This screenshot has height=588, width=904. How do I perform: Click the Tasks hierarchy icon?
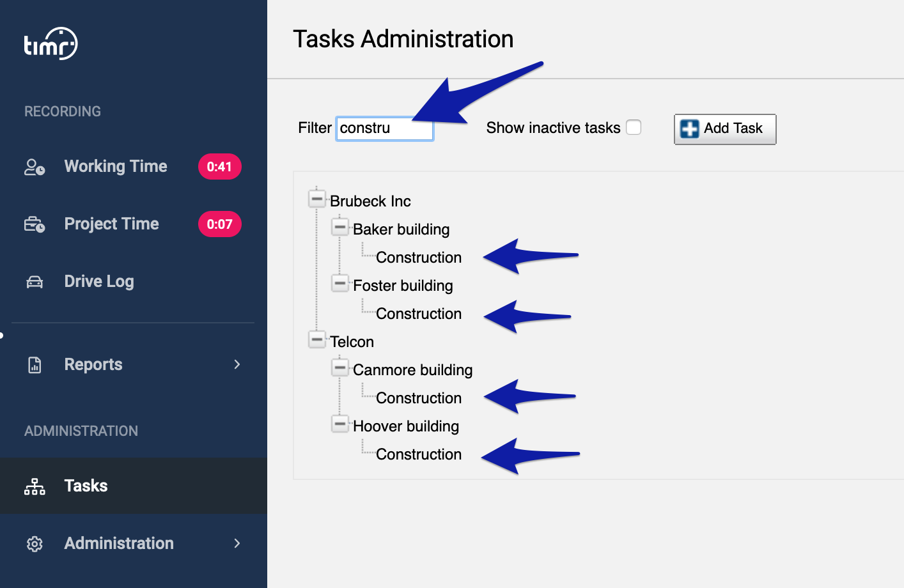(x=35, y=486)
